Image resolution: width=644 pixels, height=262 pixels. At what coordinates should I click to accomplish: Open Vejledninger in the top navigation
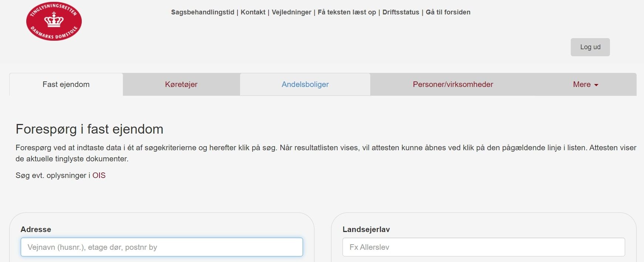[x=291, y=12]
